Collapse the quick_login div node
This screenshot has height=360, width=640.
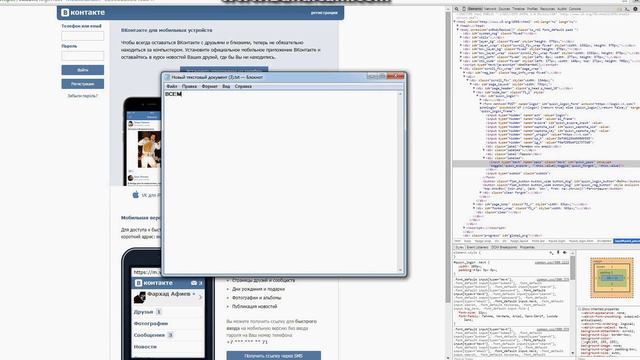pos(478,96)
